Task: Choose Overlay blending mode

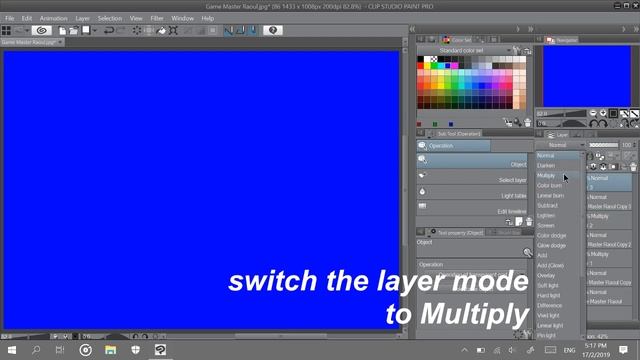Action: pyautogui.click(x=558, y=276)
